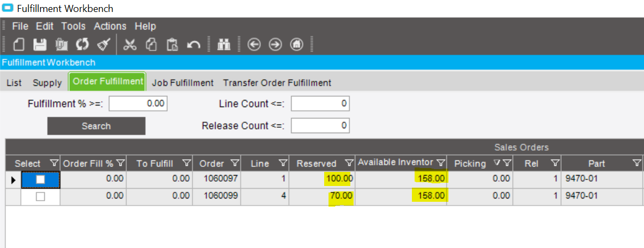The height and width of the screenshot is (248, 644).
Task: Click Part 9470-01 in order 1060097 row
Action: 602,179
